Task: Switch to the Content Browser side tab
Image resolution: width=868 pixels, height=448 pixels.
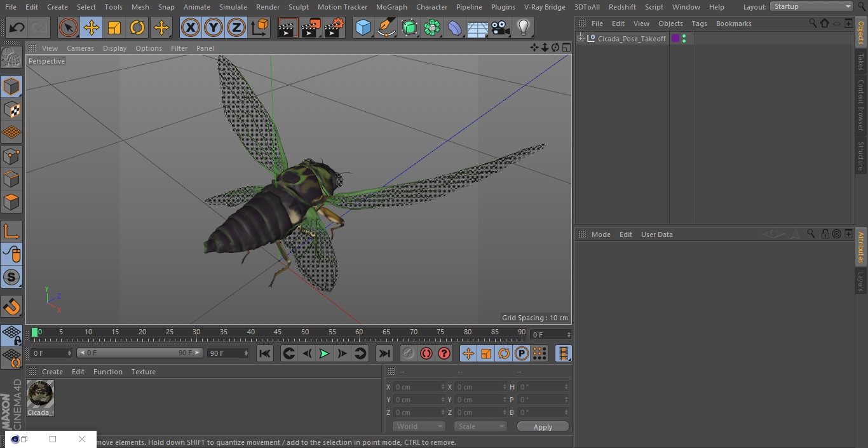Action: tap(861, 105)
